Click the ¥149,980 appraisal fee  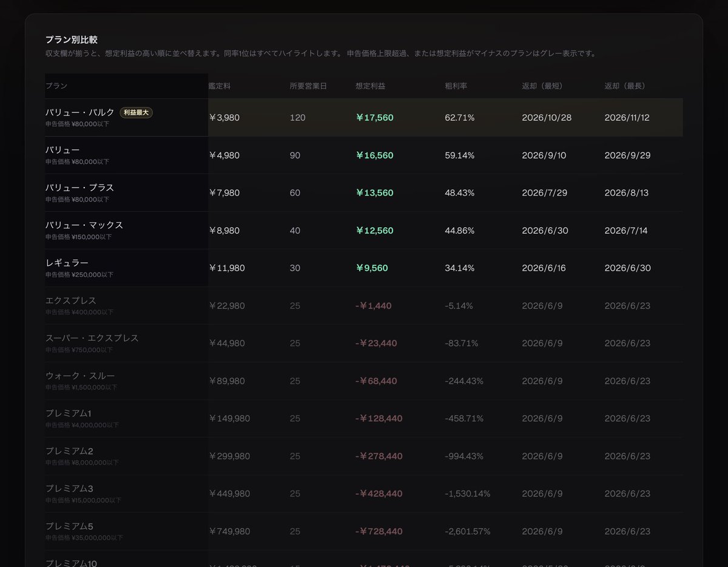[x=229, y=419]
